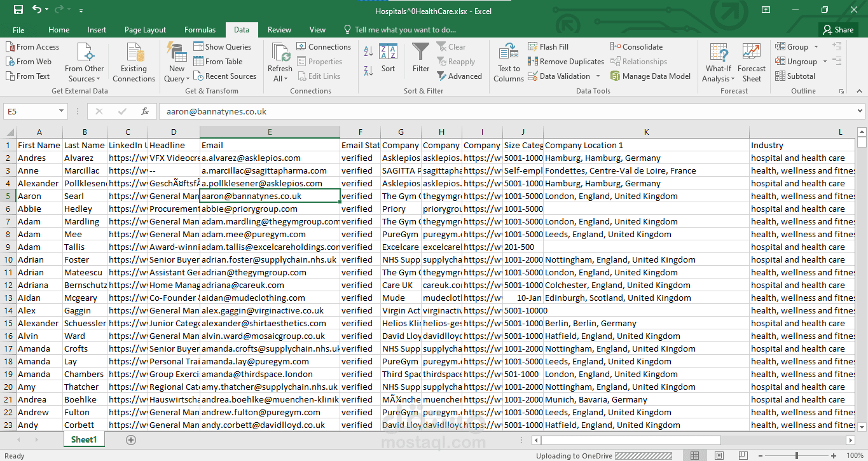Select the Sheet1 worksheet tab
This screenshot has height=461, width=868.
(x=84, y=440)
